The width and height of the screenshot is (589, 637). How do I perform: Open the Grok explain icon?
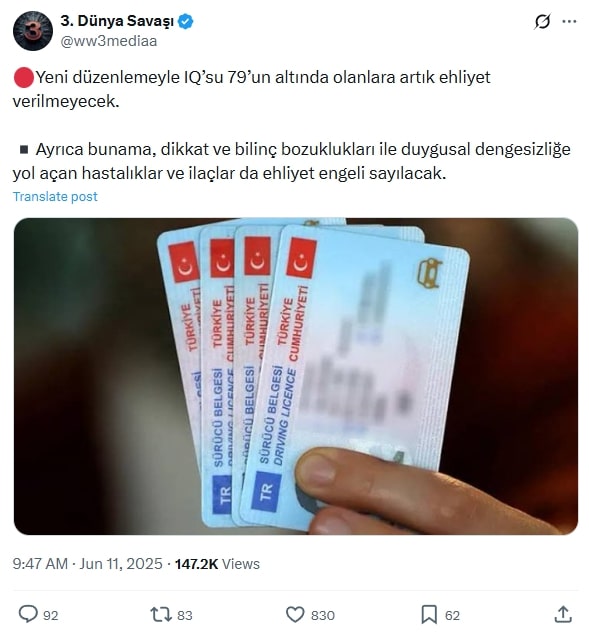point(542,22)
